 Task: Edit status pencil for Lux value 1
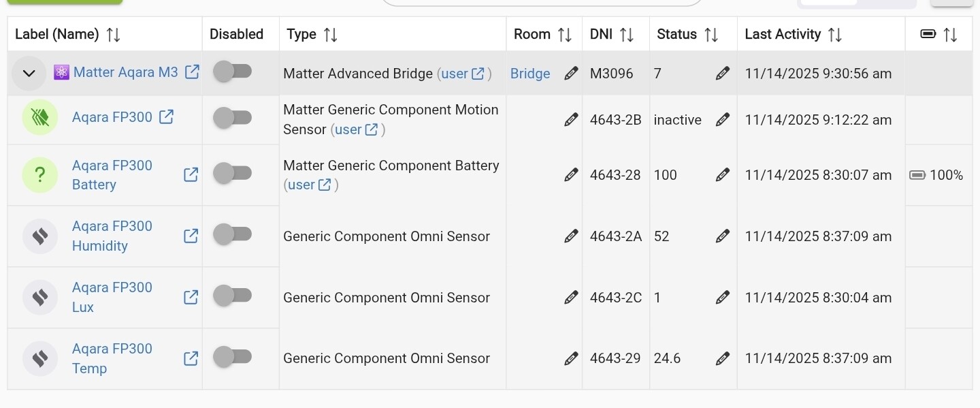pyautogui.click(x=723, y=298)
